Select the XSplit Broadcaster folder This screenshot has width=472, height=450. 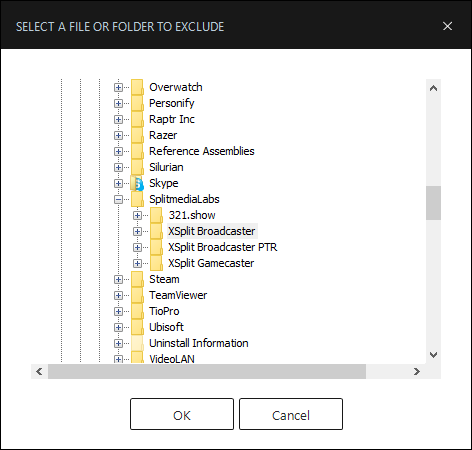coord(212,231)
